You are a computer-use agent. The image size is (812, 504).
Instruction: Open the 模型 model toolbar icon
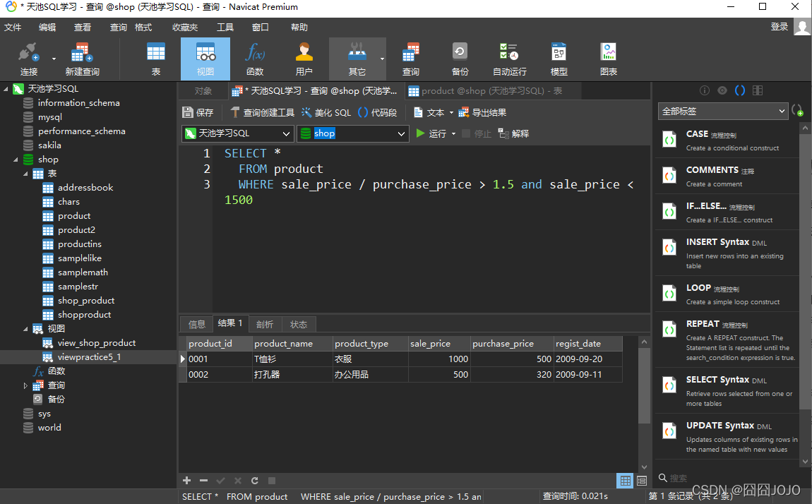(x=559, y=59)
